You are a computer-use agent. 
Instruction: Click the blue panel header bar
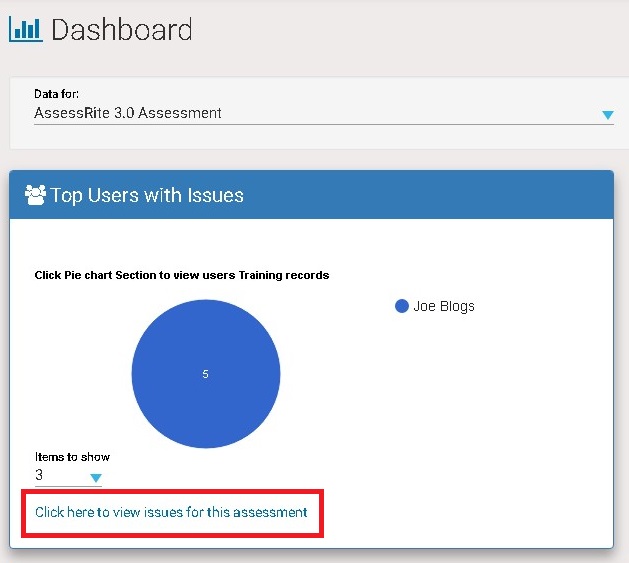click(x=450, y=194)
